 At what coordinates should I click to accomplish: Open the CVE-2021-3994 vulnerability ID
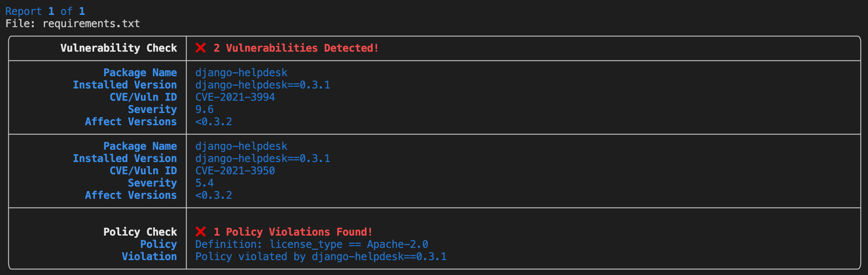(x=235, y=97)
